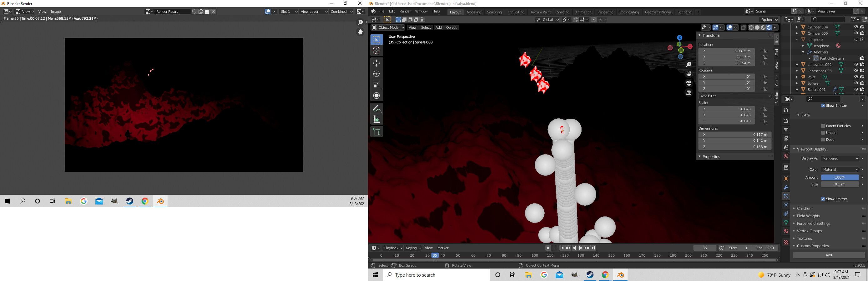Viewport: 868px width, 281px height.
Task: Enable the Parent Particles checkbox
Action: pyautogui.click(x=823, y=126)
